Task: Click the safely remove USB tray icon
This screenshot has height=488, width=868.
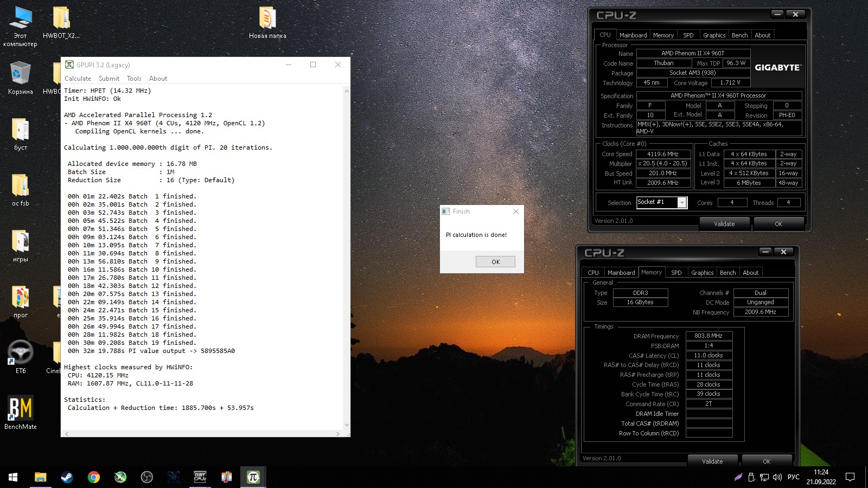Action: coord(751,477)
